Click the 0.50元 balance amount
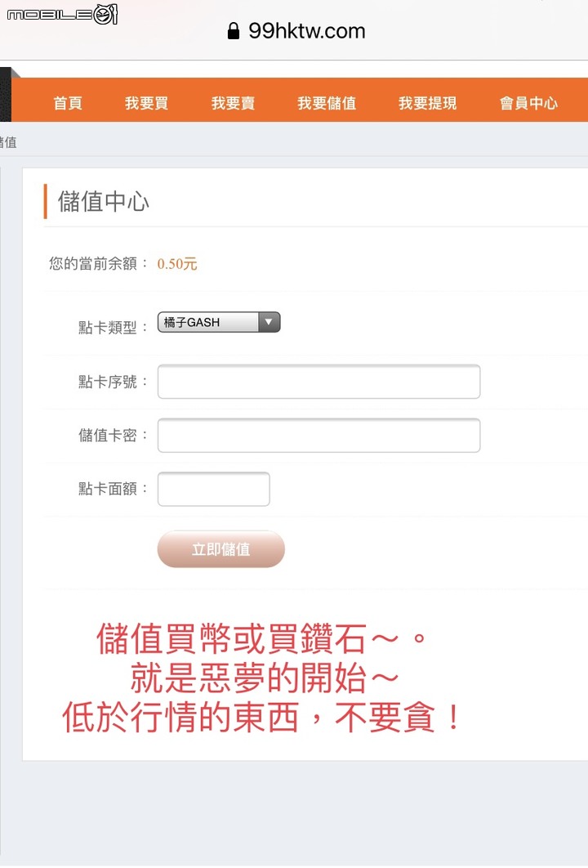 [x=177, y=263]
